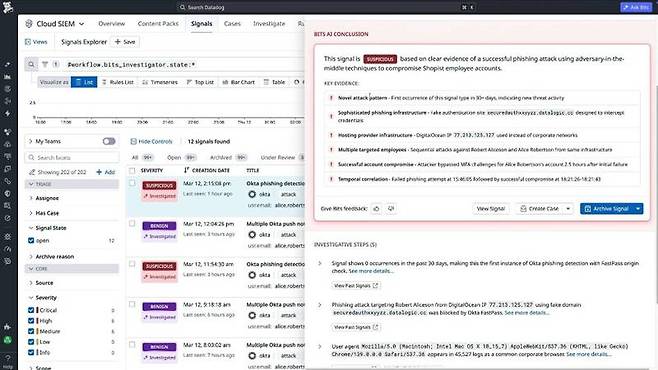This screenshot has height=370, width=658.
Task: Uncheck the Info severity checkbox
Action: pos(31,352)
